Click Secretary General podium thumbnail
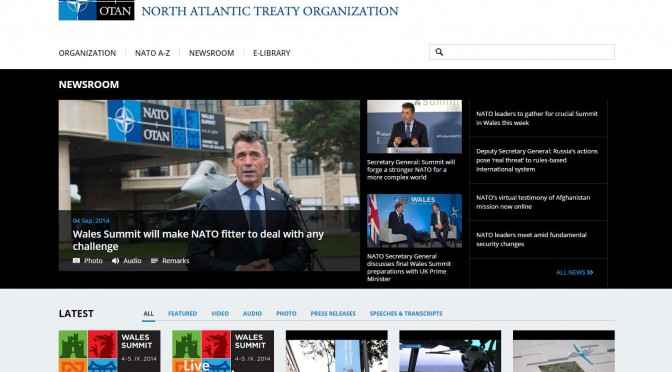The height and width of the screenshot is (372, 672). click(414, 127)
